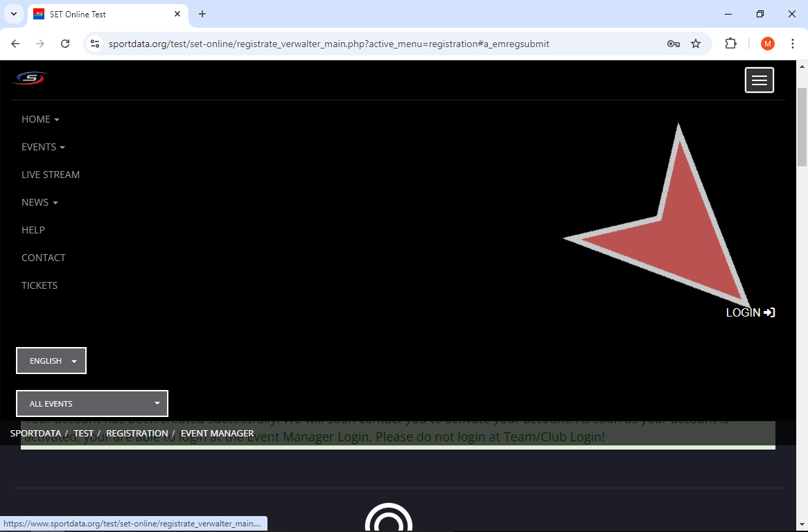Screen dimensions: 808x532
Task: Open the browser extensions puzzle icon
Action: 730,44
